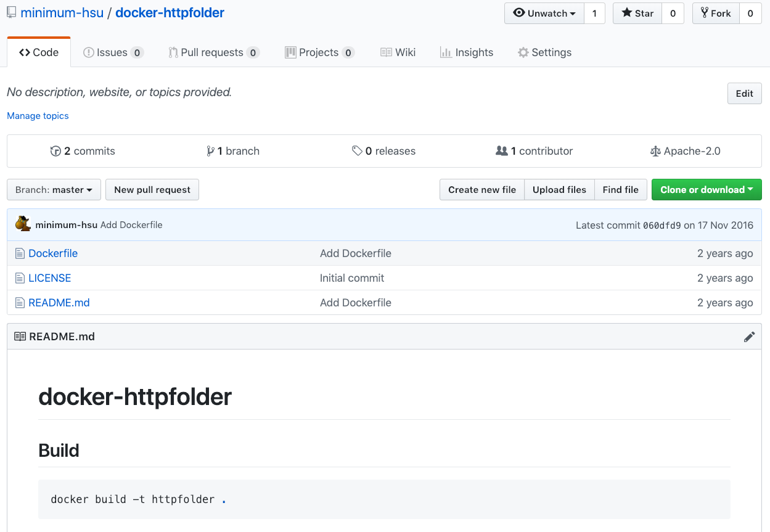Click the Issues tab icon
The image size is (770, 532).
[89, 52]
